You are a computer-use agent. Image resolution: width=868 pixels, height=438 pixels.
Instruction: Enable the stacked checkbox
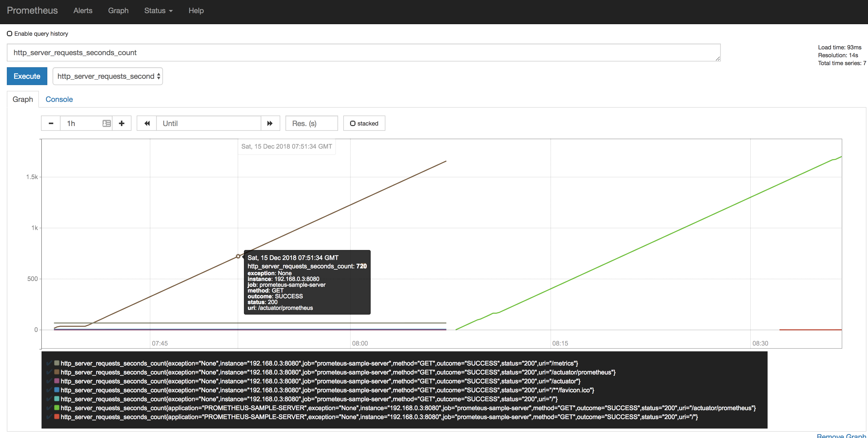point(353,124)
